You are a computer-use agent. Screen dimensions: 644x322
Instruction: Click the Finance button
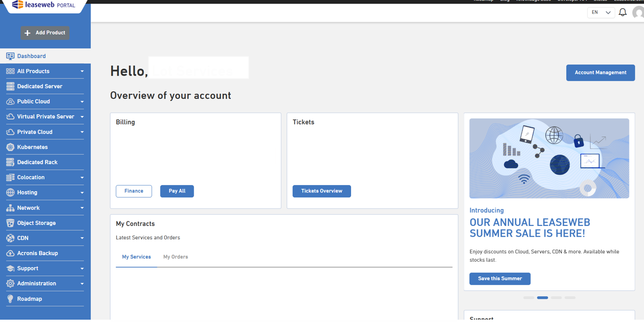[134, 191]
